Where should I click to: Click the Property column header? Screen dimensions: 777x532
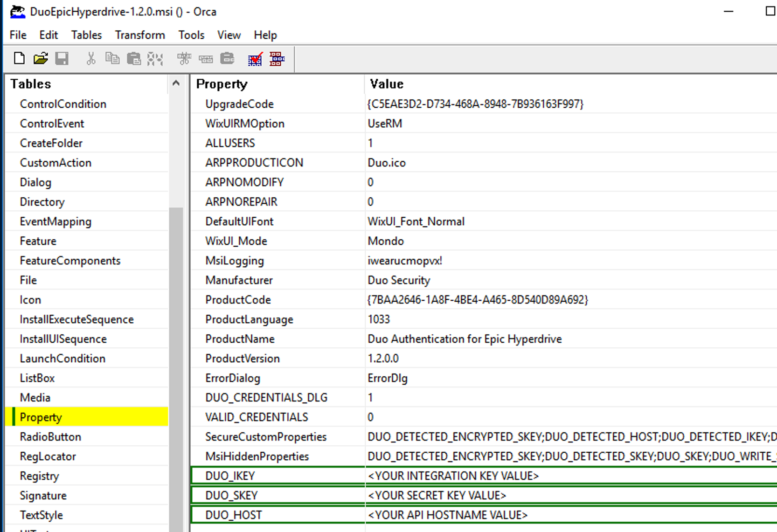(x=222, y=84)
